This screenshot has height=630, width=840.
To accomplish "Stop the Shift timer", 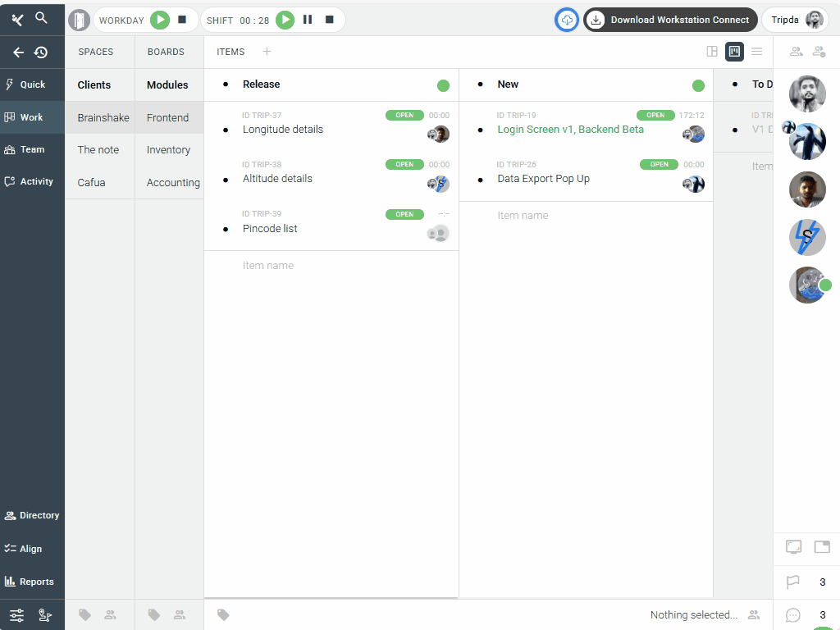I will tap(329, 20).
